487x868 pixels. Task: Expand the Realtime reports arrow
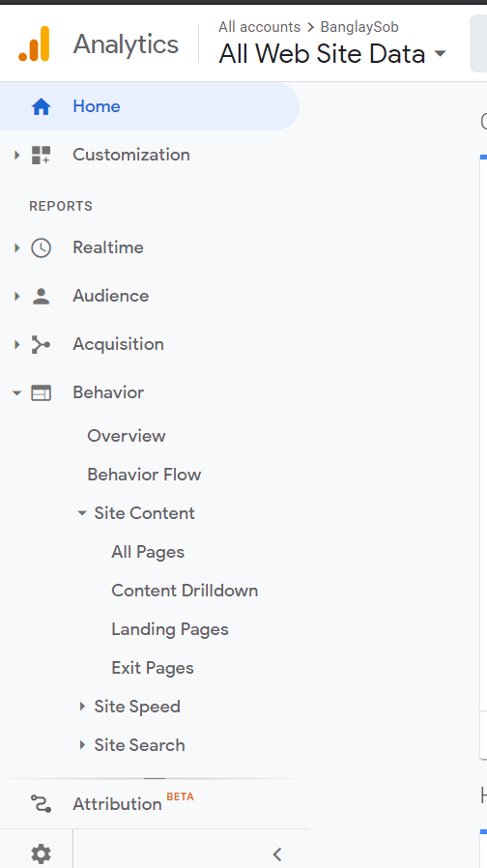point(16,247)
